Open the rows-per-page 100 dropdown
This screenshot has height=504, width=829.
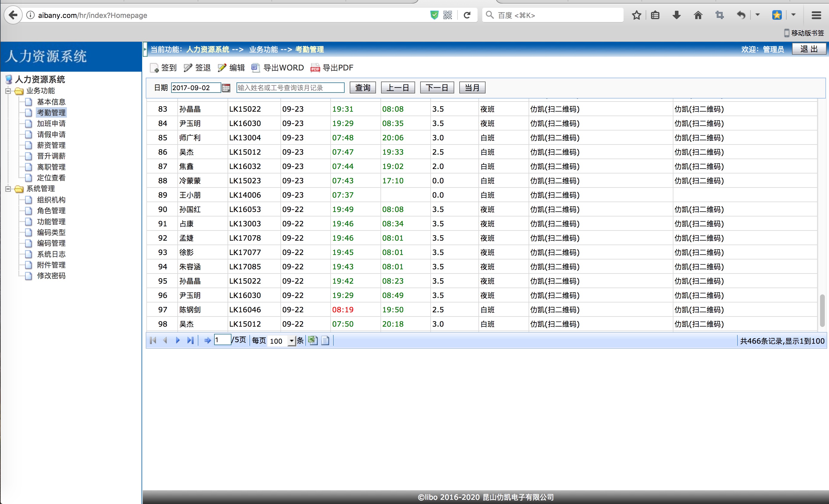291,341
